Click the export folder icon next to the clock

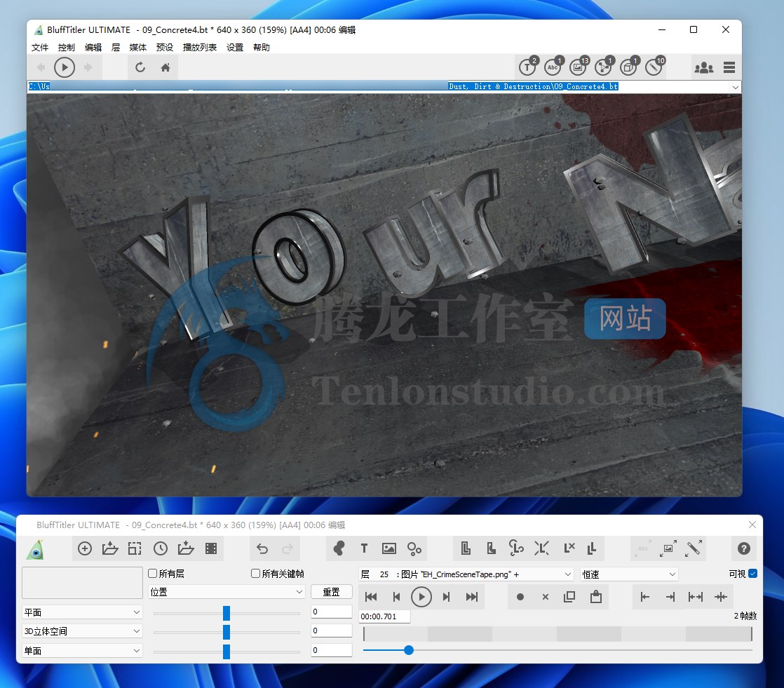(186, 548)
